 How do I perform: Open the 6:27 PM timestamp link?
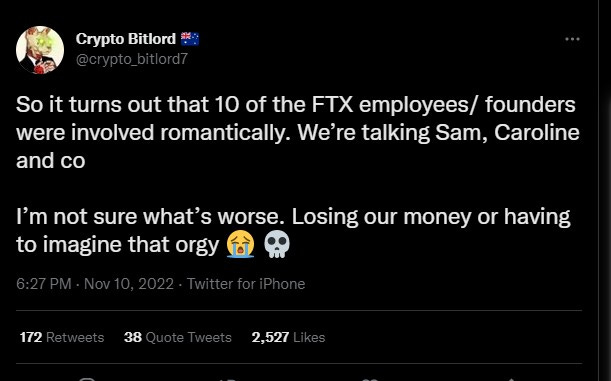point(44,284)
